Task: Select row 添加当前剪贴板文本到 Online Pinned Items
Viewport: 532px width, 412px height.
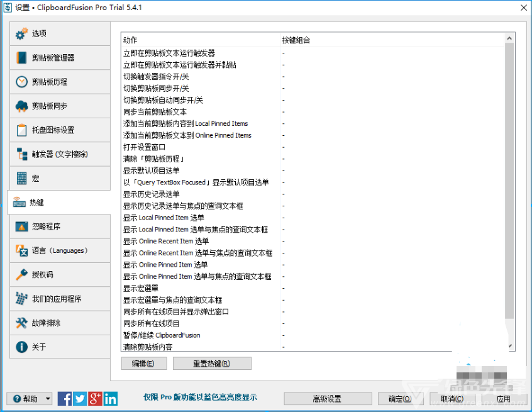Action: tap(313, 135)
